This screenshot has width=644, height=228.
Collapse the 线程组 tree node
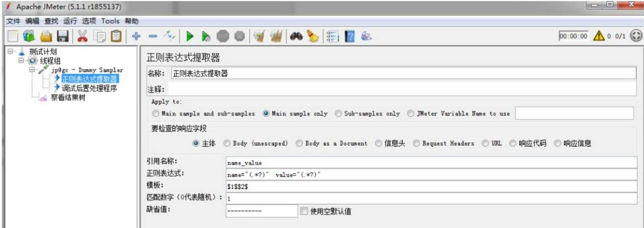[x=21, y=60]
